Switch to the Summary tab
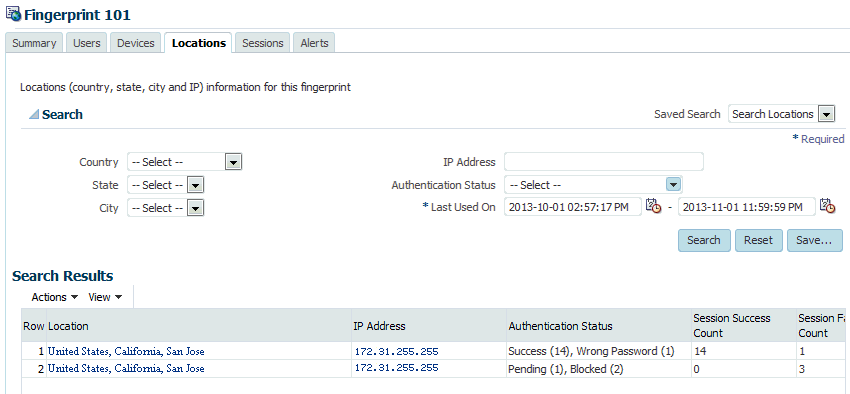 pos(34,43)
